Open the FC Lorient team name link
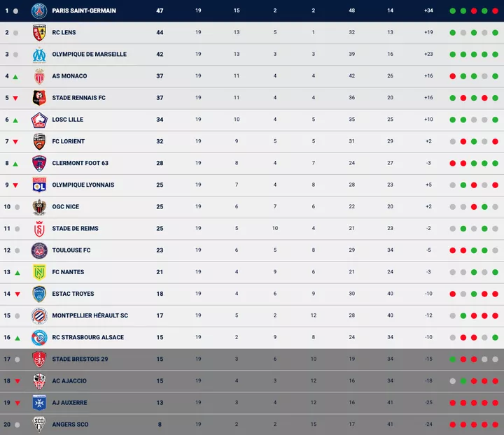The width and height of the screenshot is (504, 435). click(x=68, y=141)
